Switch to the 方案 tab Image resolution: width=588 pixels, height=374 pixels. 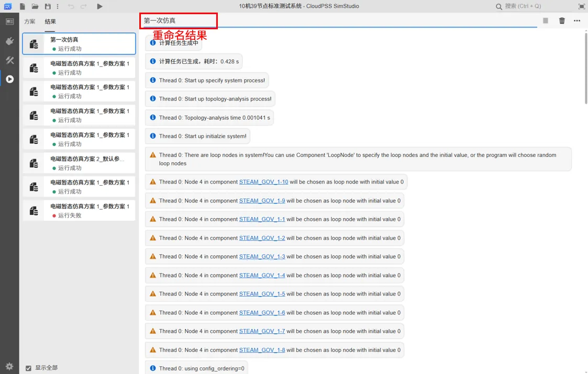(x=30, y=21)
